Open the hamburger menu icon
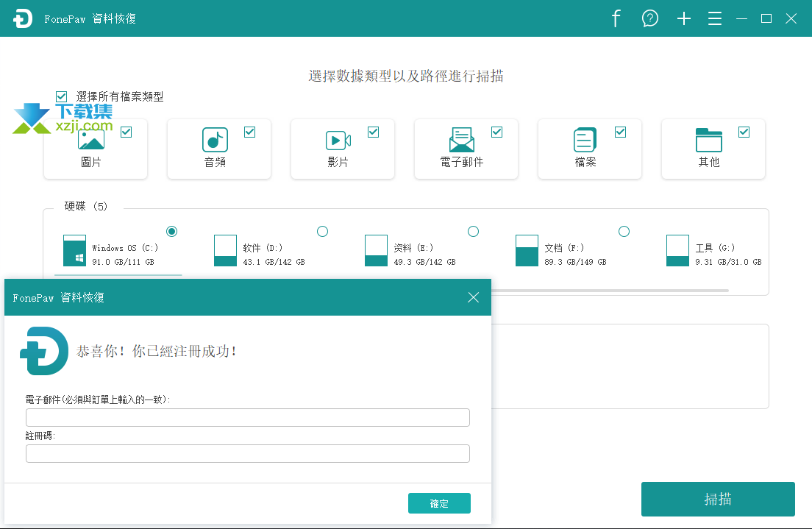Viewport: 812px width, 529px height. 715,18
